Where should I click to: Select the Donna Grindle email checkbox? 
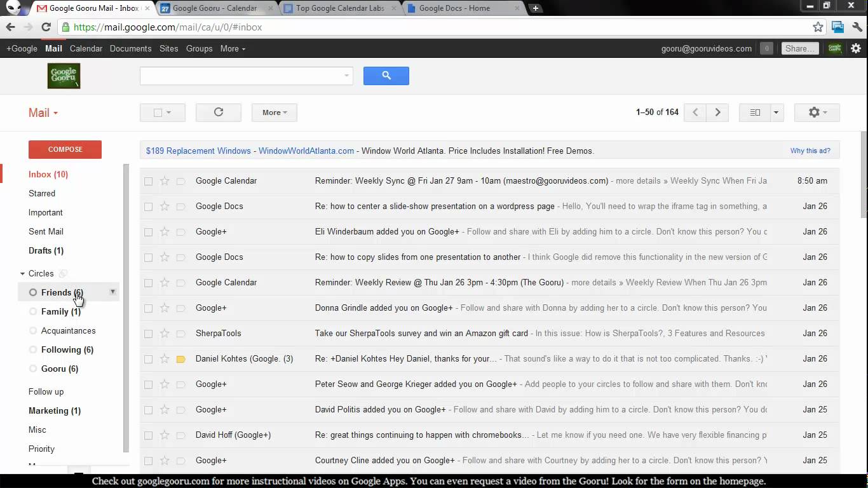148,308
